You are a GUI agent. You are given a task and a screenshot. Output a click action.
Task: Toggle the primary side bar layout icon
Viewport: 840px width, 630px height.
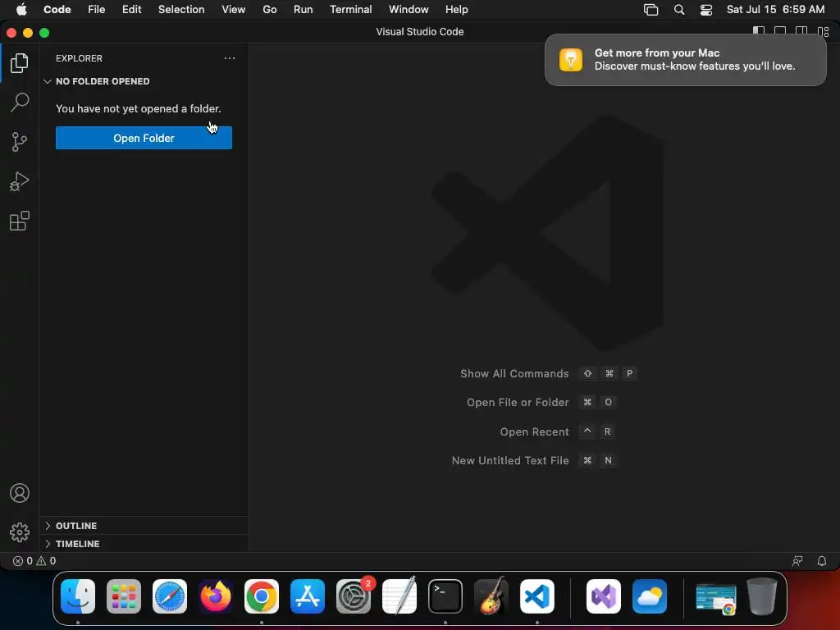(759, 32)
